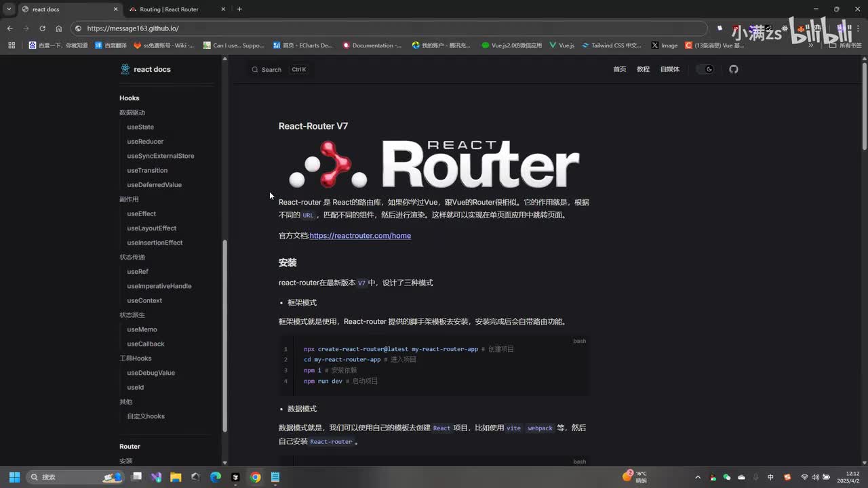This screenshot has height=488, width=868.
Task: Open useSyncExternalStore sidebar entry
Action: [161, 156]
